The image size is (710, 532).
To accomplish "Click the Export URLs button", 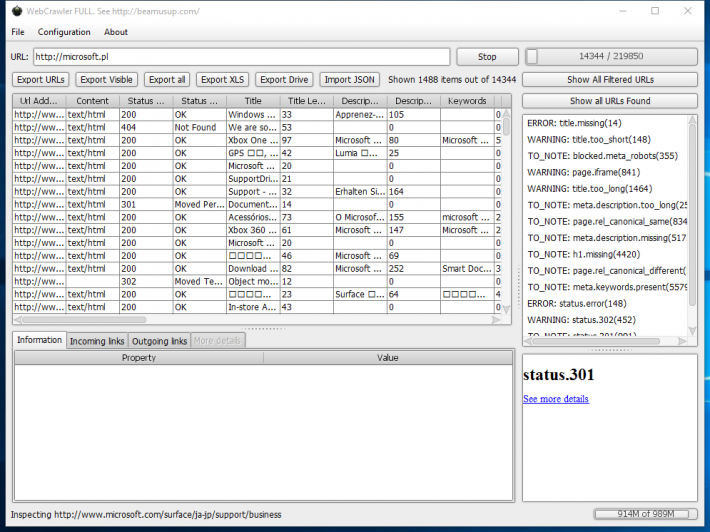I will [41, 80].
